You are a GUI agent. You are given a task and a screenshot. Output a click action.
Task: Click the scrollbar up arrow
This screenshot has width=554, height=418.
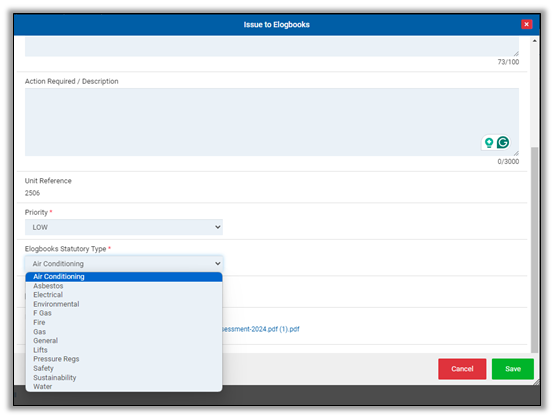point(535,41)
